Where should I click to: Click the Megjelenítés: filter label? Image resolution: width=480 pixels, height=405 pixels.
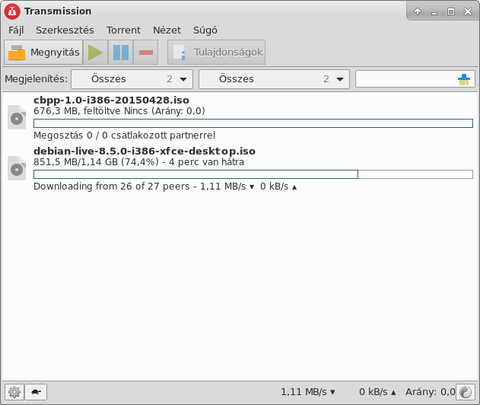click(x=36, y=79)
